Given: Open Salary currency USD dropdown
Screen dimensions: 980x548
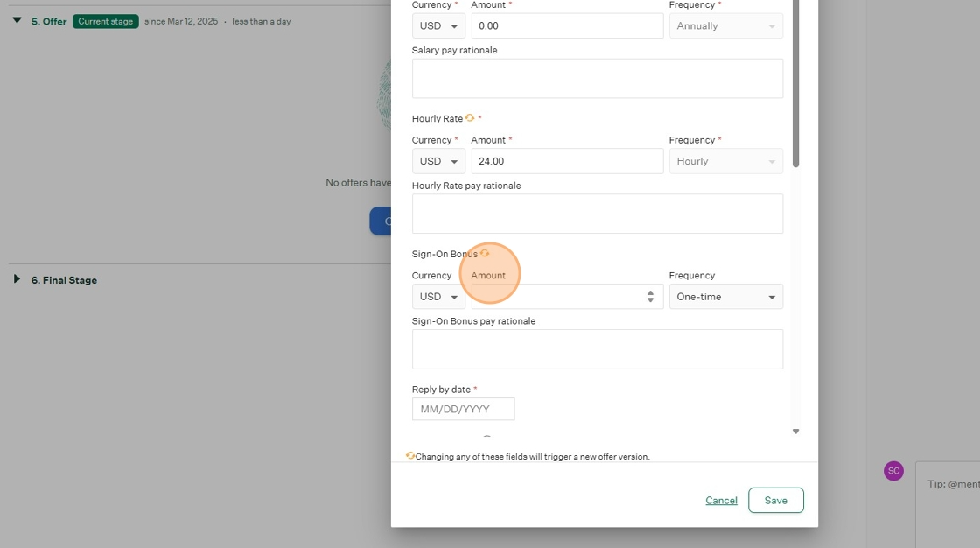Looking at the screenshot, I should point(438,25).
